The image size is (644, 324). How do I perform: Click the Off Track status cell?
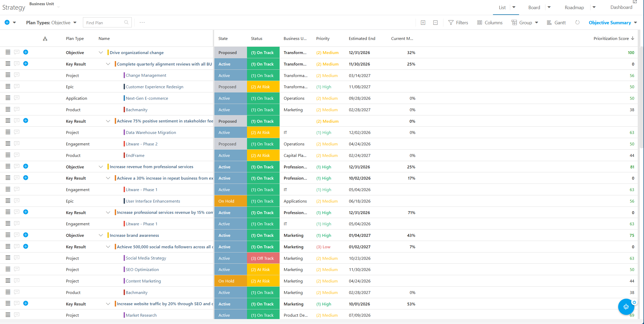click(263, 258)
